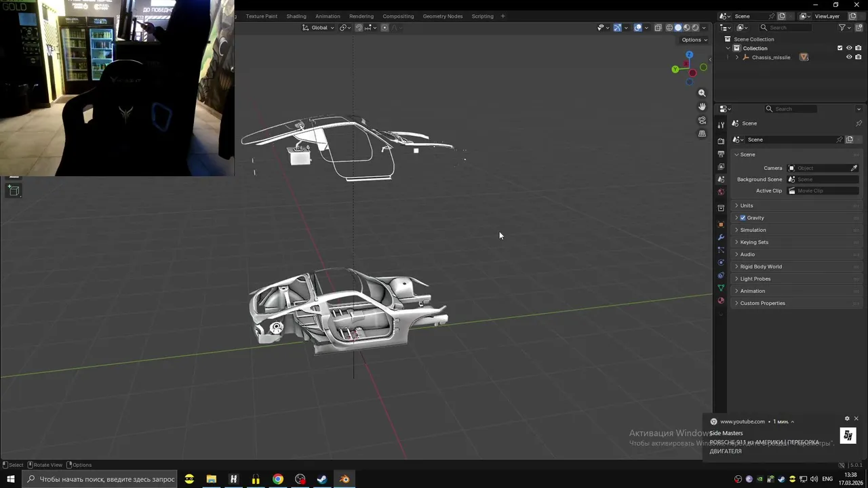Select wireframe viewport shading

pos(669,28)
